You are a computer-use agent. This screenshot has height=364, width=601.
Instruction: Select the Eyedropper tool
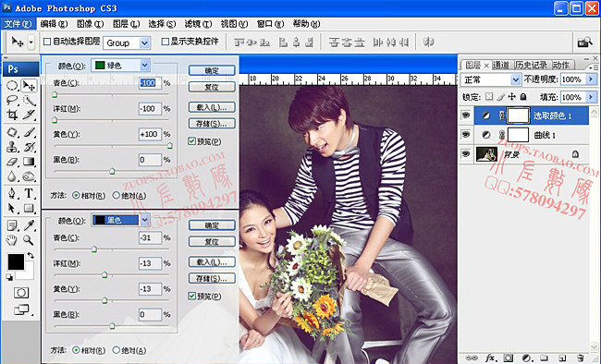tap(29, 225)
